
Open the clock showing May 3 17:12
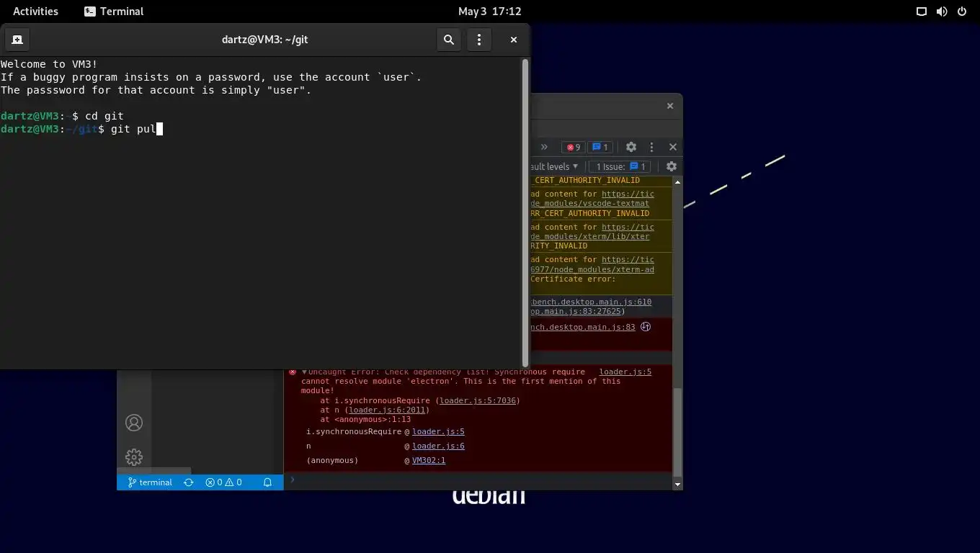click(x=490, y=11)
